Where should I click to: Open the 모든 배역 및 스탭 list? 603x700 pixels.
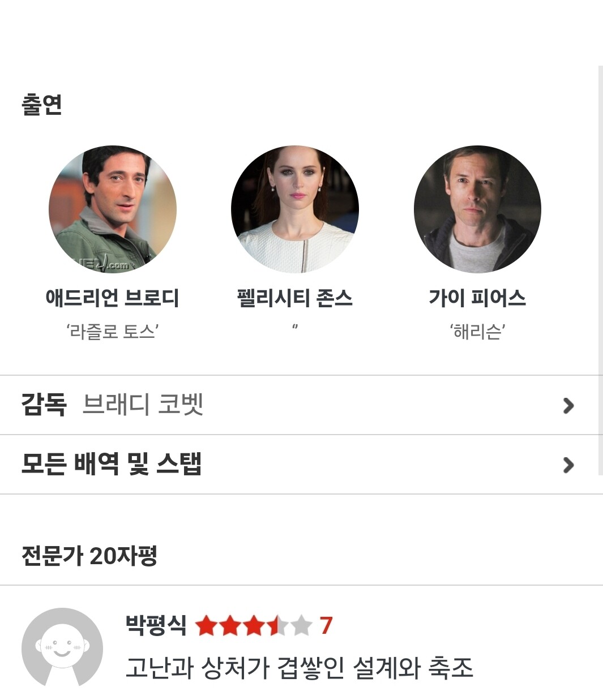coord(300,465)
